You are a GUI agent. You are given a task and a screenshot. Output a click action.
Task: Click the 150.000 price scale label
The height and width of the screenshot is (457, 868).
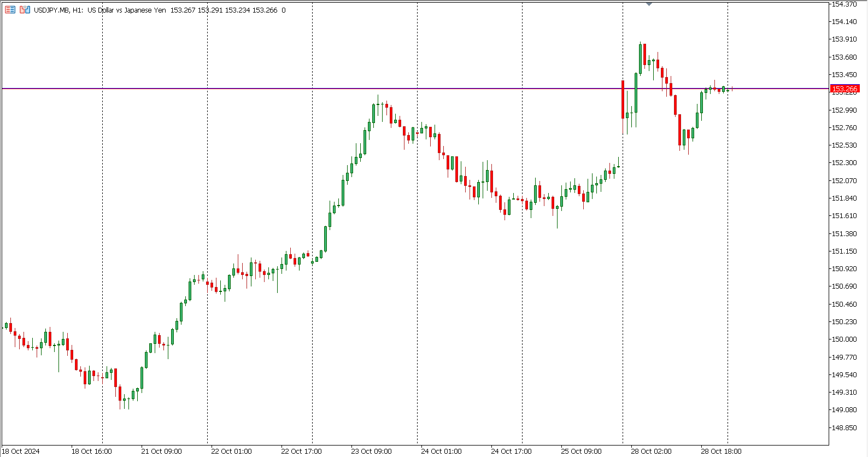[x=844, y=339]
